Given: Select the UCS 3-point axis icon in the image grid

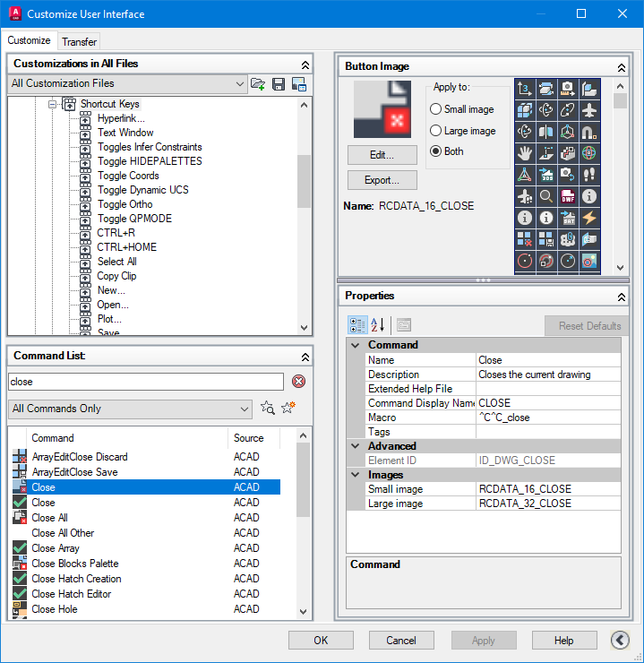Looking at the screenshot, I should [524, 89].
